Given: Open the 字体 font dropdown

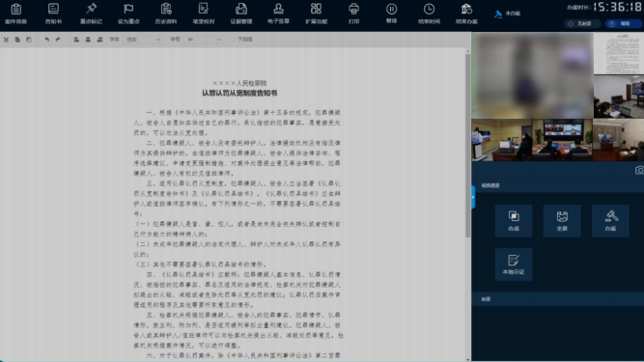Looking at the screenshot, I should (143, 40).
